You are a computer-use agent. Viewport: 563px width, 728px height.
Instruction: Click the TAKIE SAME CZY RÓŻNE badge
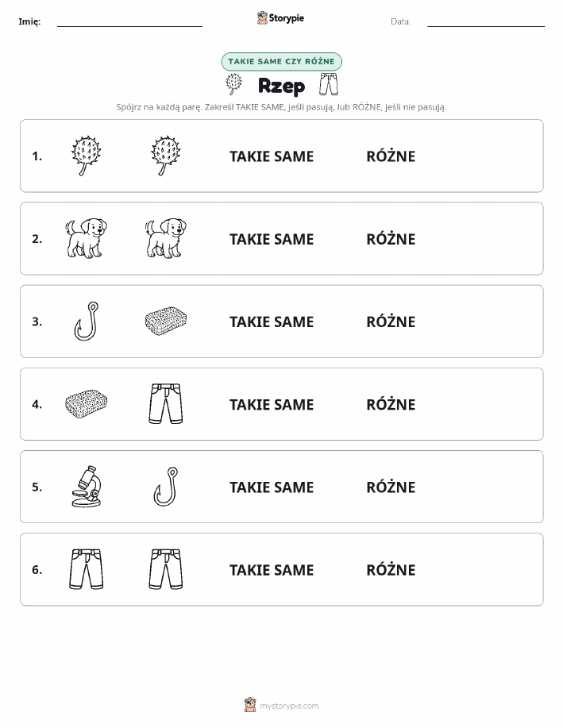tap(281, 61)
